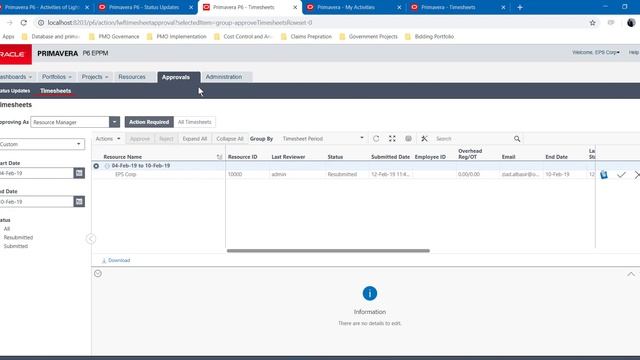Open the Bidding Portfolio bookmark folder

click(429, 37)
